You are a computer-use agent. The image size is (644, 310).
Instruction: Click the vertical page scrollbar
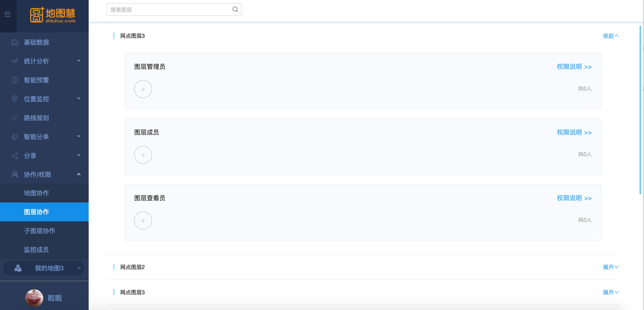[x=640, y=110]
